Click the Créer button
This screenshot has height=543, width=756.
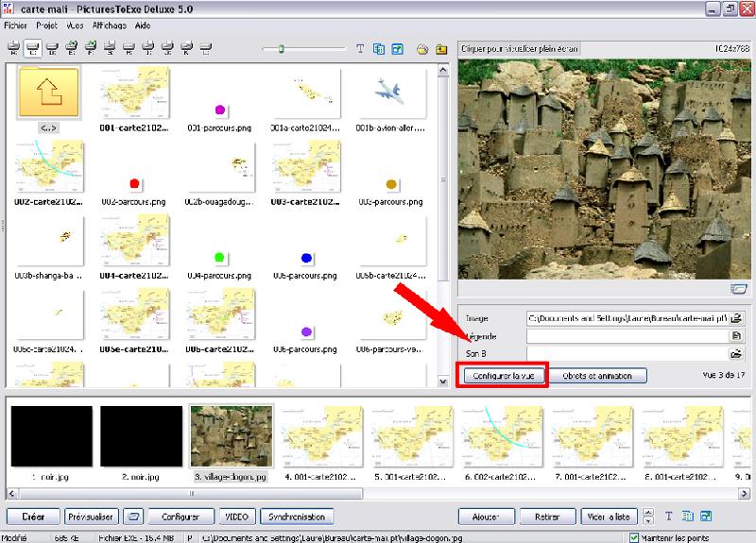click(x=33, y=517)
